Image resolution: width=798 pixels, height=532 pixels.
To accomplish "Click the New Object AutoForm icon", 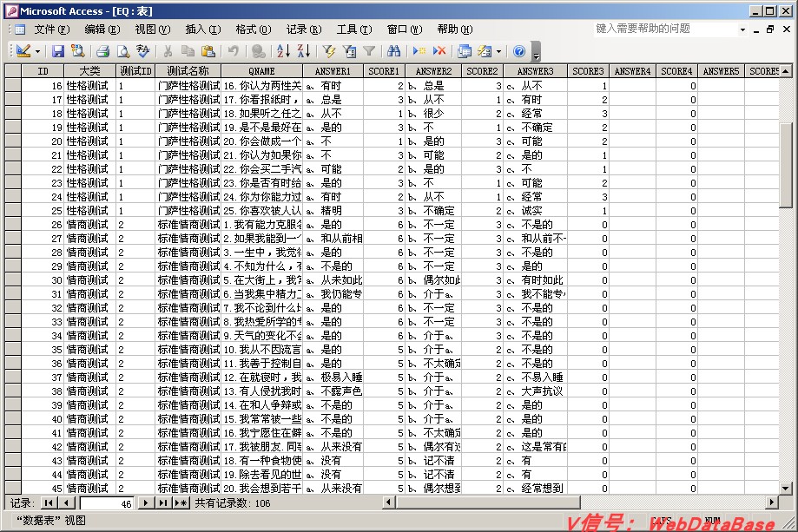I will (485, 51).
